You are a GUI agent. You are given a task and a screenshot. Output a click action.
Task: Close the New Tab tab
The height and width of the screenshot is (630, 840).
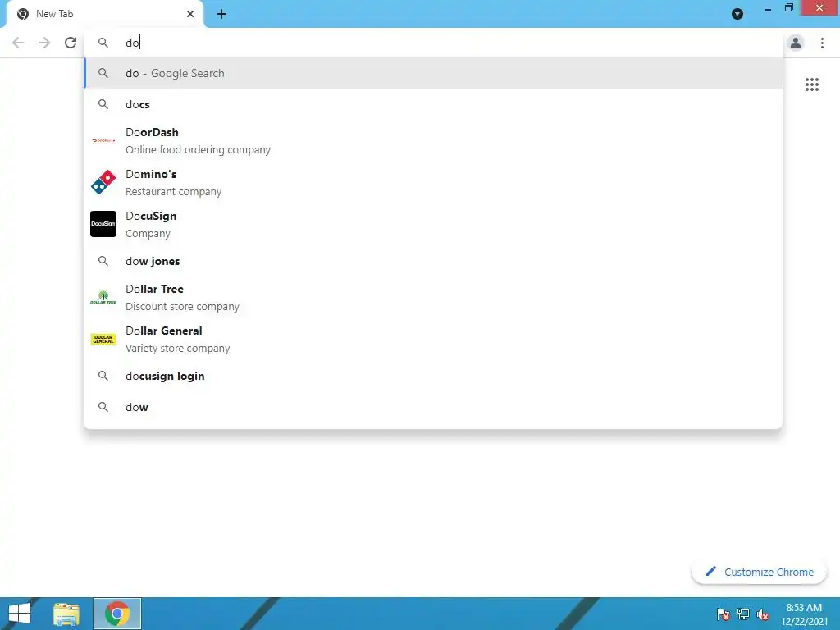click(x=190, y=14)
